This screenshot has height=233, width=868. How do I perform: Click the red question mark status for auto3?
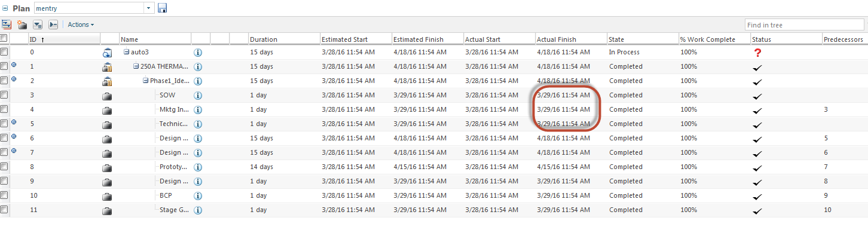point(758,53)
